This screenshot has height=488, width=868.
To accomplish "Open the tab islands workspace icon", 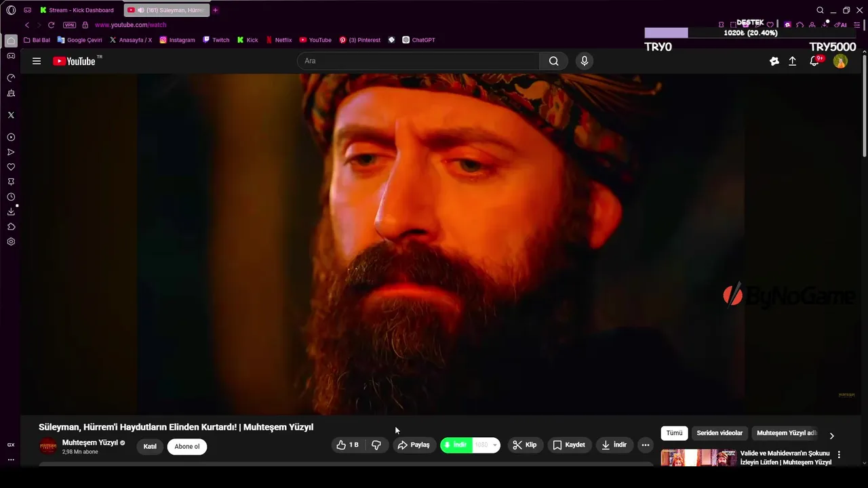I will coord(28,10).
